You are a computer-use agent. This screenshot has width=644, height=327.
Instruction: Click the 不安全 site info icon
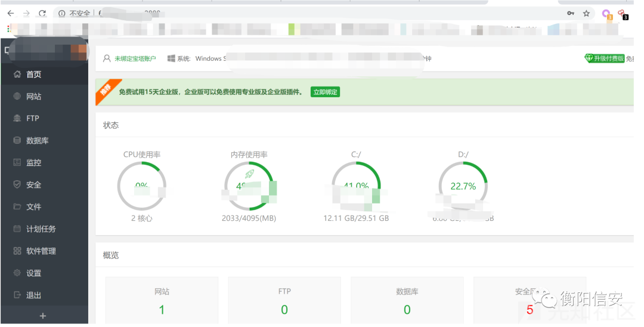(x=61, y=13)
